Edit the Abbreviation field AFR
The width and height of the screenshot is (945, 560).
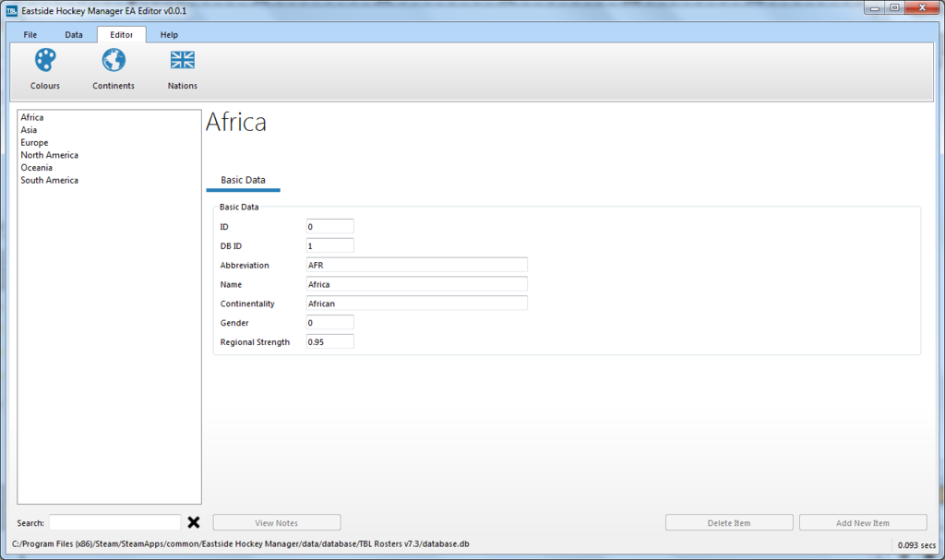click(416, 265)
